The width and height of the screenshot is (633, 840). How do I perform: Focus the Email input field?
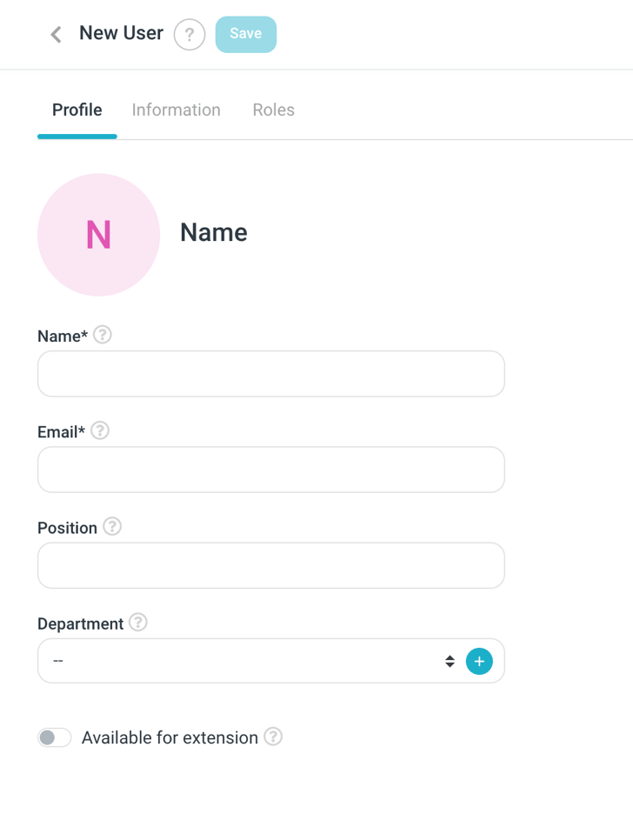[x=270, y=470]
